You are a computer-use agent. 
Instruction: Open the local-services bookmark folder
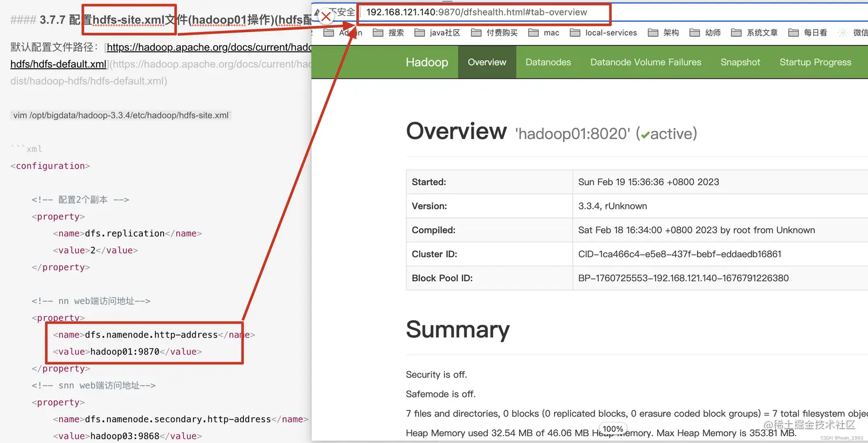[x=603, y=33]
